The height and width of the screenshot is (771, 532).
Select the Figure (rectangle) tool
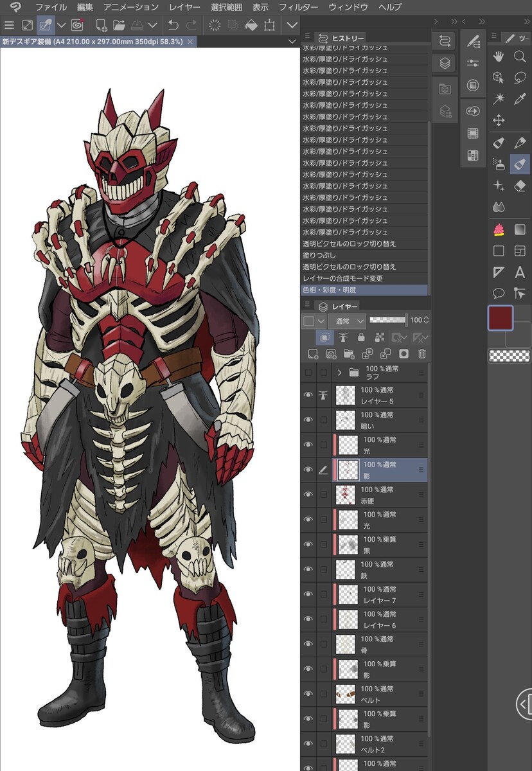[499, 251]
